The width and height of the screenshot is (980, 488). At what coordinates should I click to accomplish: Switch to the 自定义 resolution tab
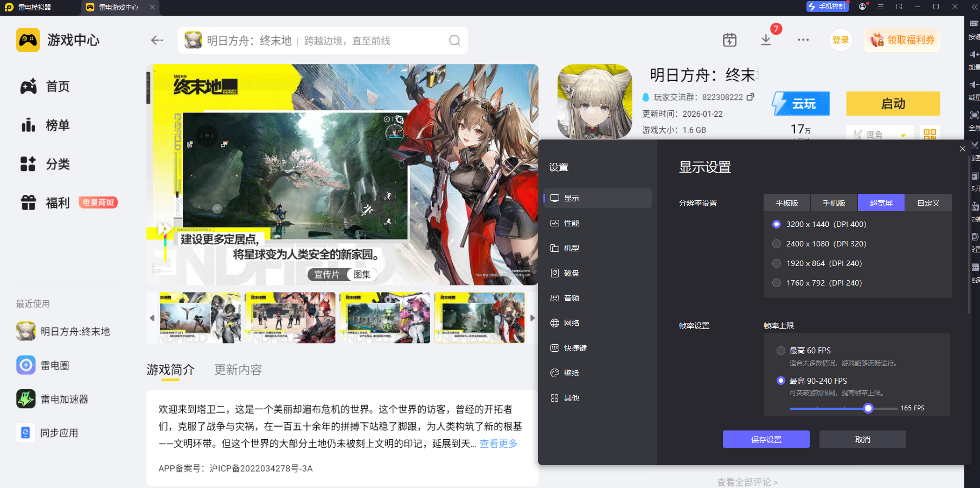pos(928,203)
